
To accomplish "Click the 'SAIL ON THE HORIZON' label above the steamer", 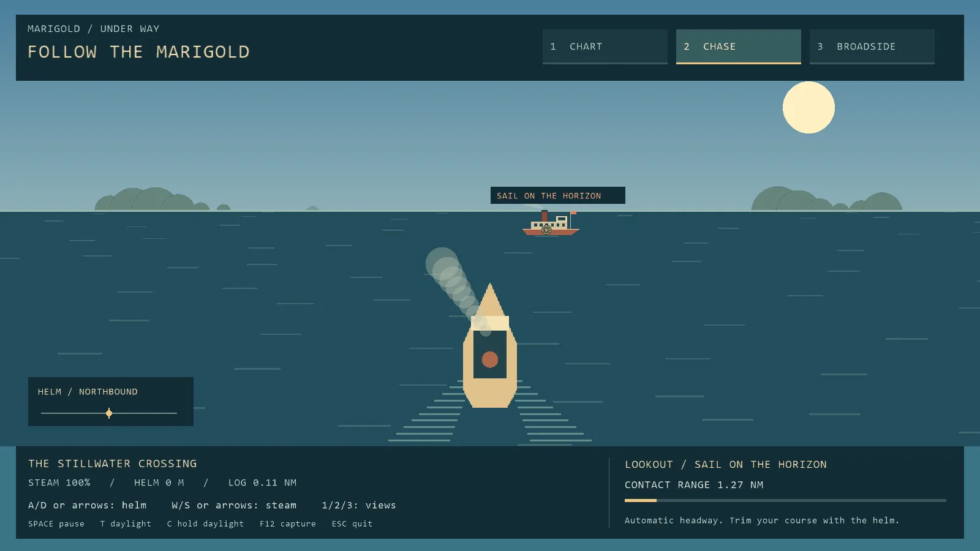I will [558, 195].
